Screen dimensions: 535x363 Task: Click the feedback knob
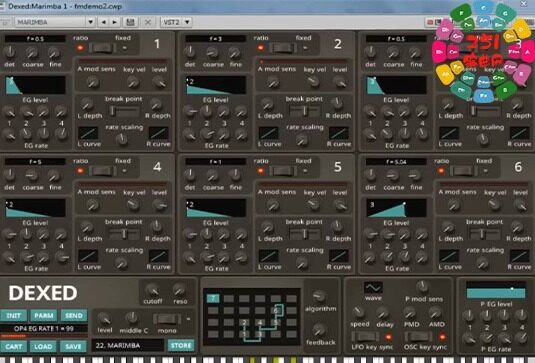tap(319, 330)
